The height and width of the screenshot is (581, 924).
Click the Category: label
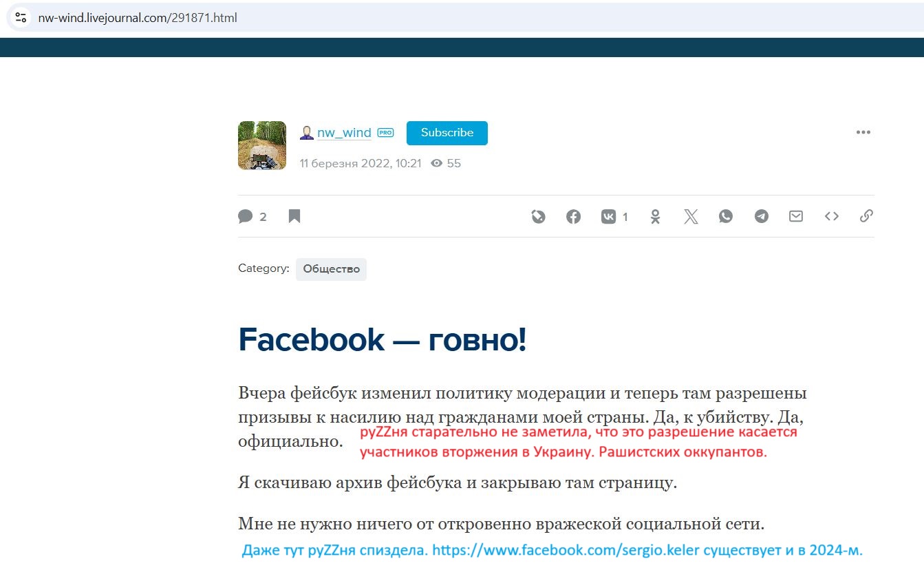coord(264,268)
